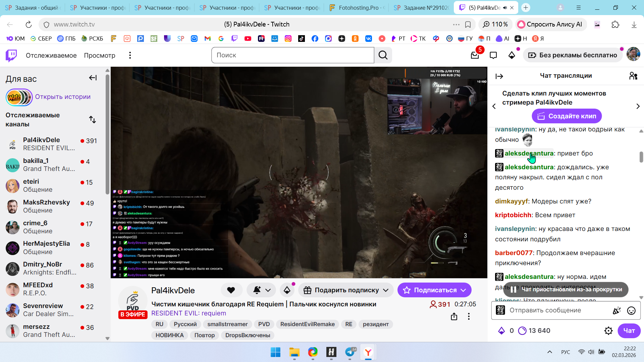Resume paused chat scrolling banner
The image size is (644, 362).
566,290
